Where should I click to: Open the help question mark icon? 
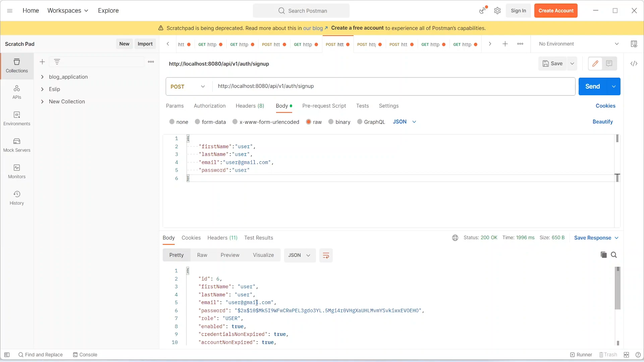(638, 355)
